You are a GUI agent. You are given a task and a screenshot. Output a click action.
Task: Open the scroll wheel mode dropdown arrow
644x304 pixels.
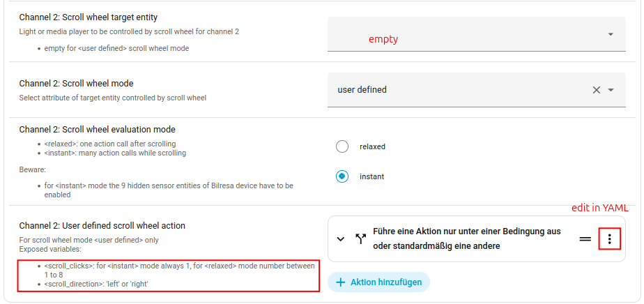pyautogui.click(x=611, y=90)
